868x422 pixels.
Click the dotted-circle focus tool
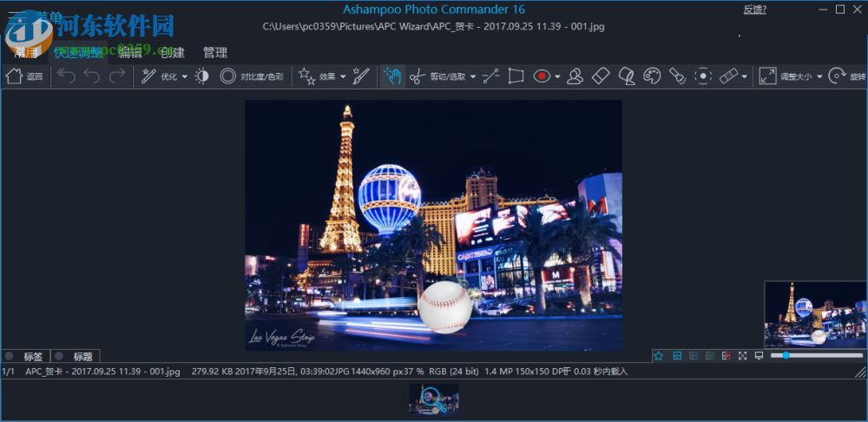coord(703,76)
